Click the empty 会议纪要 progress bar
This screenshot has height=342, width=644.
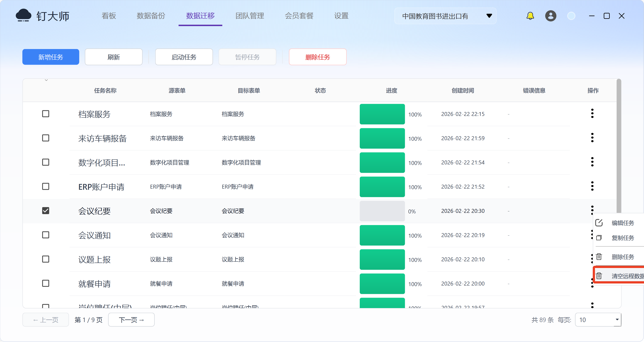tap(382, 211)
